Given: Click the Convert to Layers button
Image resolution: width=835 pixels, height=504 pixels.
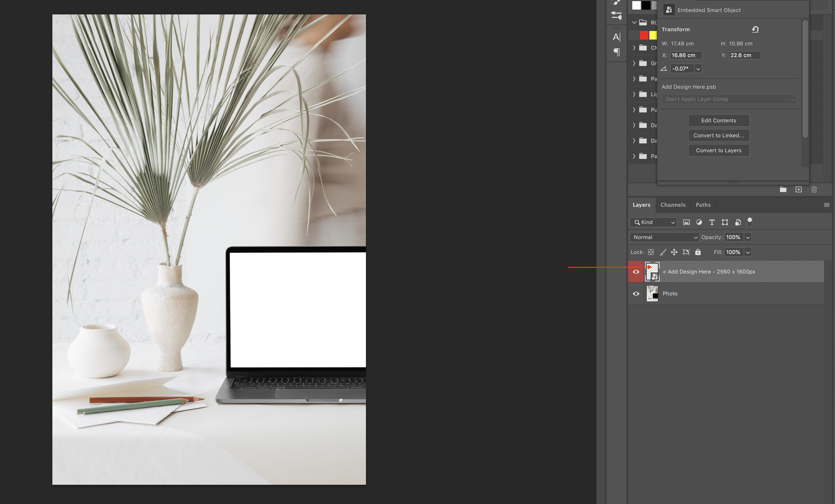Looking at the screenshot, I should click(719, 150).
